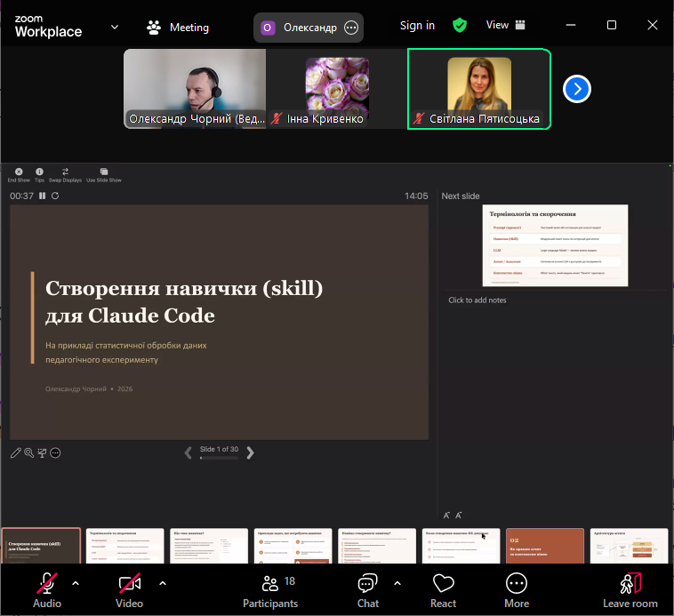Open the View layout menu
674x616 pixels.
[x=506, y=26]
